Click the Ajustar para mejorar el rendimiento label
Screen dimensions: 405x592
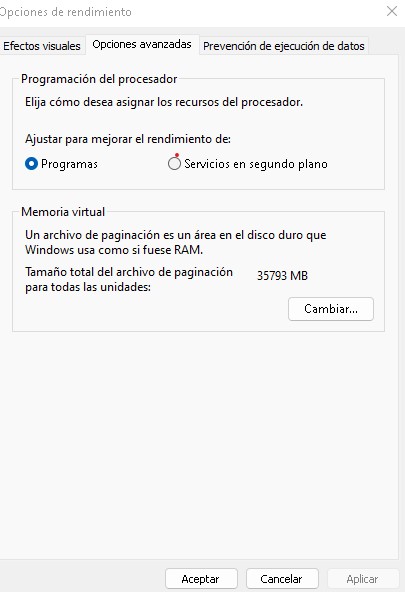(128, 139)
